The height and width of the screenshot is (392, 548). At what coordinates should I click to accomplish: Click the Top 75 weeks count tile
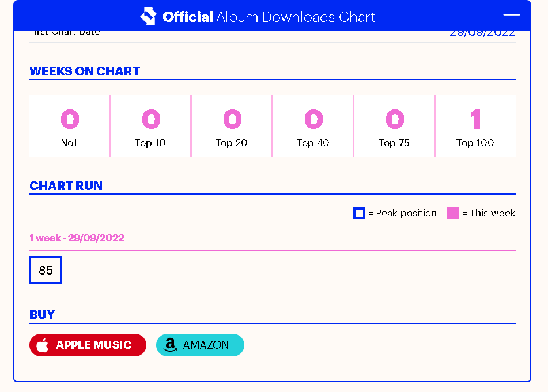pyautogui.click(x=394, y=126)
